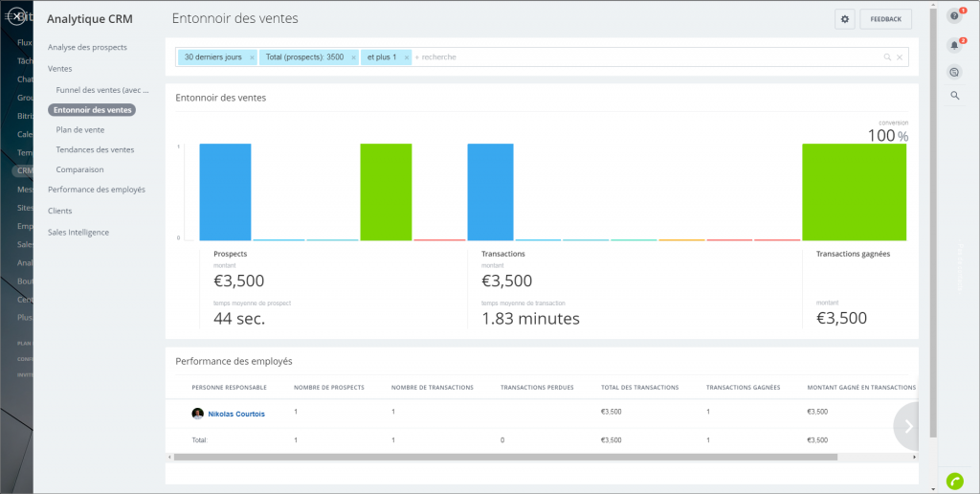Open the settings gear menu
The image size is (980, 494).
coord(844,19)
